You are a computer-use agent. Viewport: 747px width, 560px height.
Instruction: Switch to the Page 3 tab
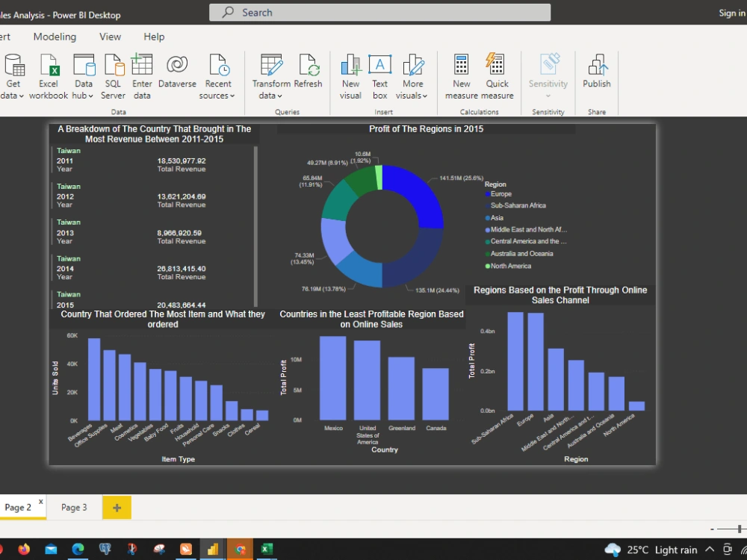[x=74, y=507]
